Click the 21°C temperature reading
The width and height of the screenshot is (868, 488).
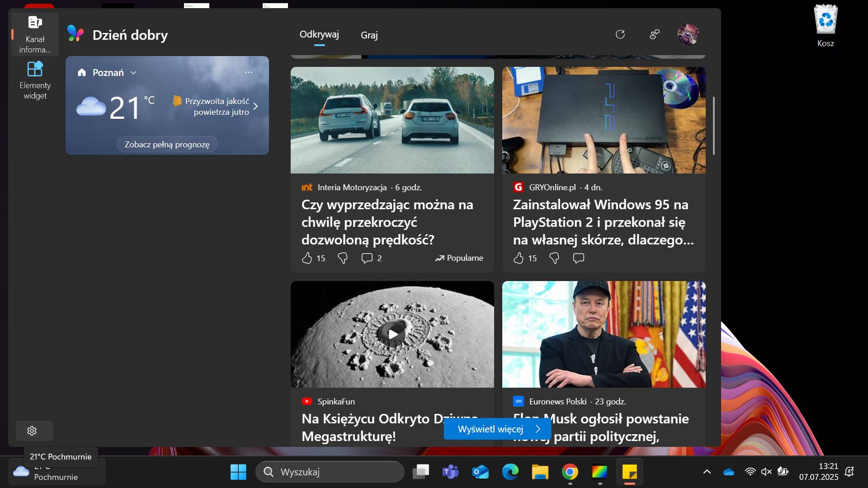[x=132, y=108]
